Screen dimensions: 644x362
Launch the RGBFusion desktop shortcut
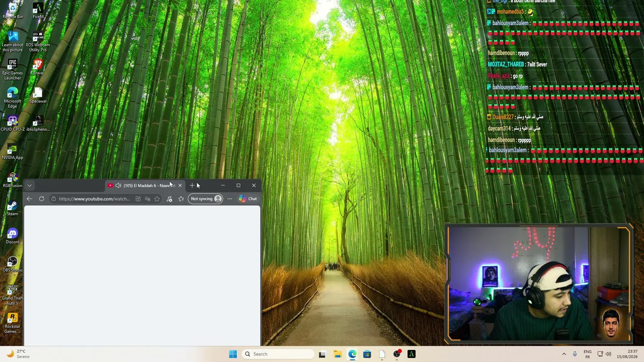(x=13, y=179)
